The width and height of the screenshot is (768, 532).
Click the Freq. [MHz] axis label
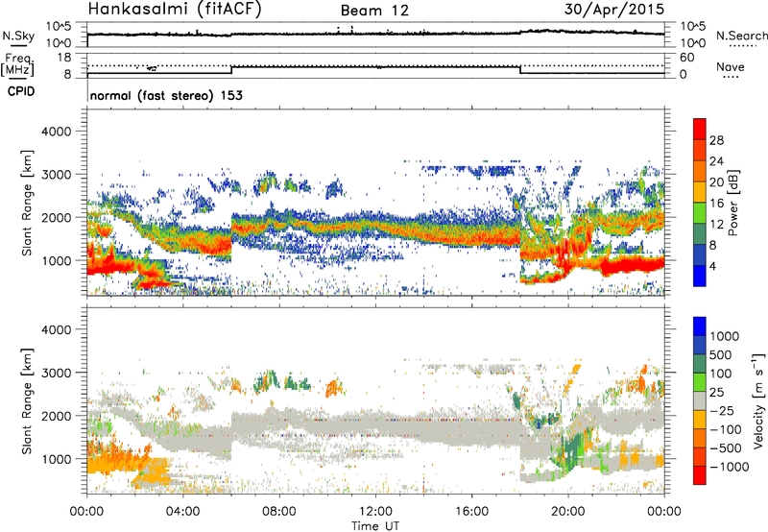tap(17, 64)
